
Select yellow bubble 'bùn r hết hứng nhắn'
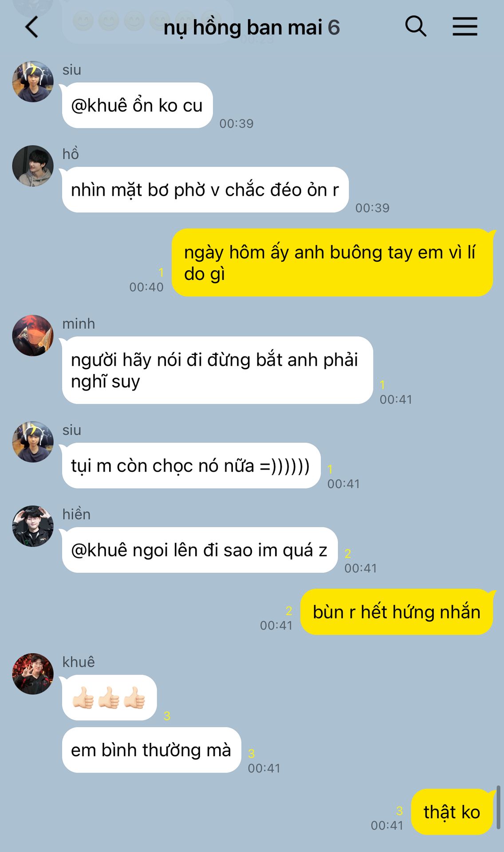[397, 612]
